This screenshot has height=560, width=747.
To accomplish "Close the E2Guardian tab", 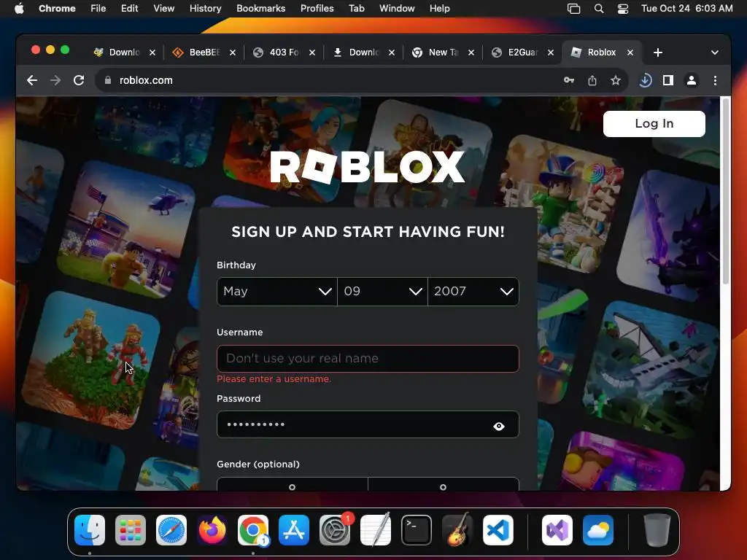I will (551, 52).
